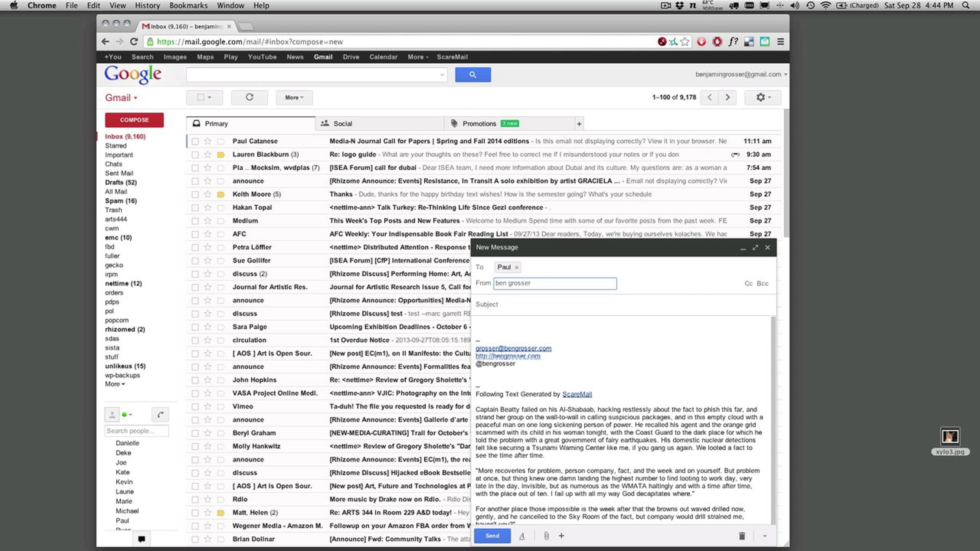Click the Wi-Fi icon in menu bar
Image resolution: width=980 pixels, height=551 pixels.
point(826,5)
